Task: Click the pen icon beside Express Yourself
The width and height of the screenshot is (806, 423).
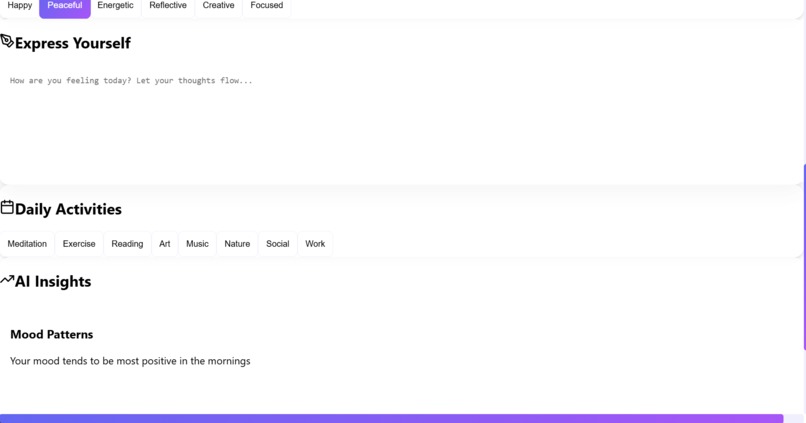Action: pos(7,41)
